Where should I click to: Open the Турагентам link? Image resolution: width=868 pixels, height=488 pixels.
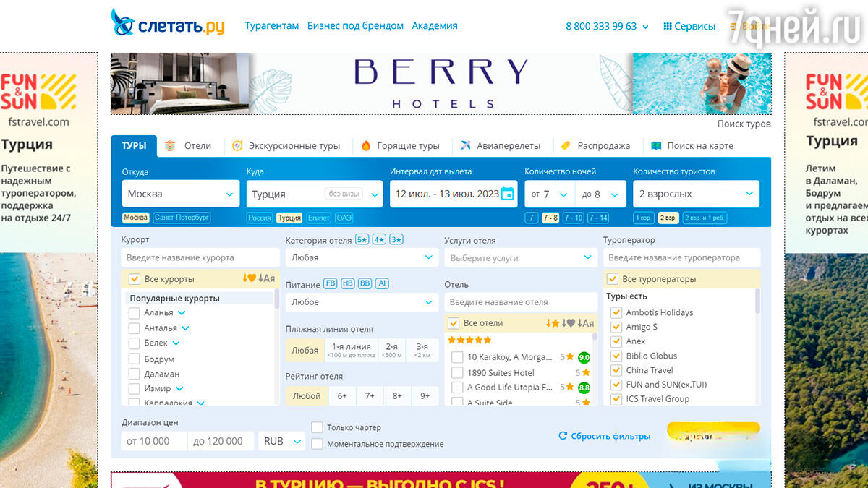272,25
